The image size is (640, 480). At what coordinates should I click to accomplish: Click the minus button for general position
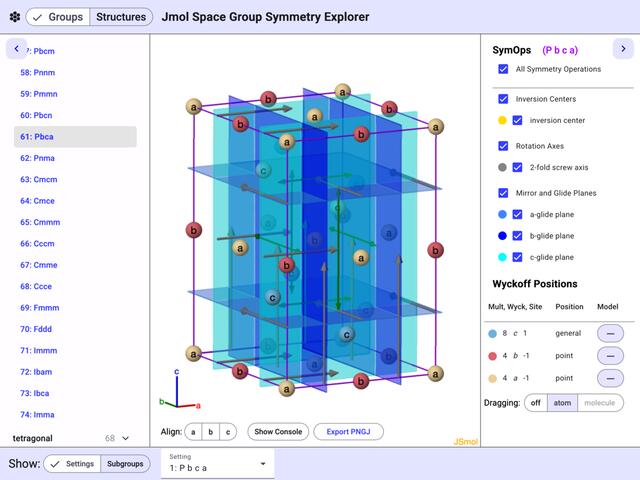[x=610, y=333]
